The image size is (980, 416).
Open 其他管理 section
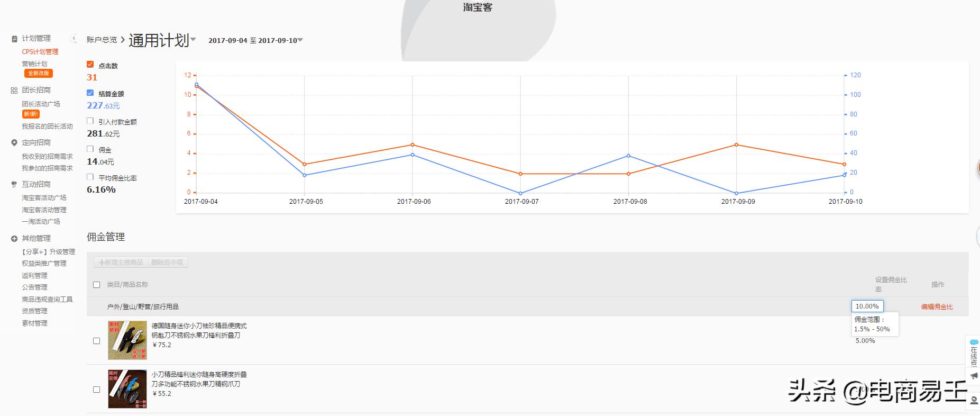tap(36, 239)
